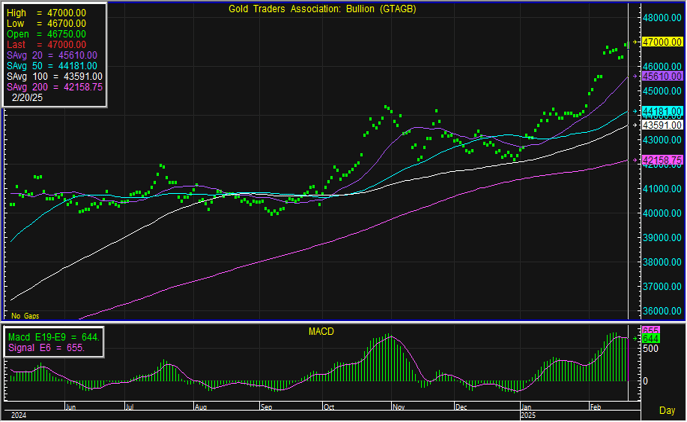687x422 pixels.
Task: Click the purple 45610.00 SAvg 20 price tag
Action: pyautogui.click(x=662, y=76)
